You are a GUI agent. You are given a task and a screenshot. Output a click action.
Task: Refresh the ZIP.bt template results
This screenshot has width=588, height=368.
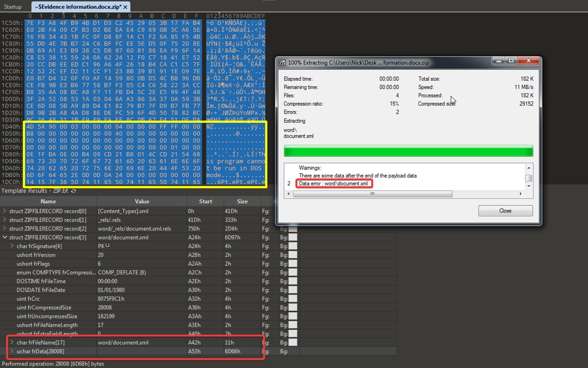[x=73, y=191]
